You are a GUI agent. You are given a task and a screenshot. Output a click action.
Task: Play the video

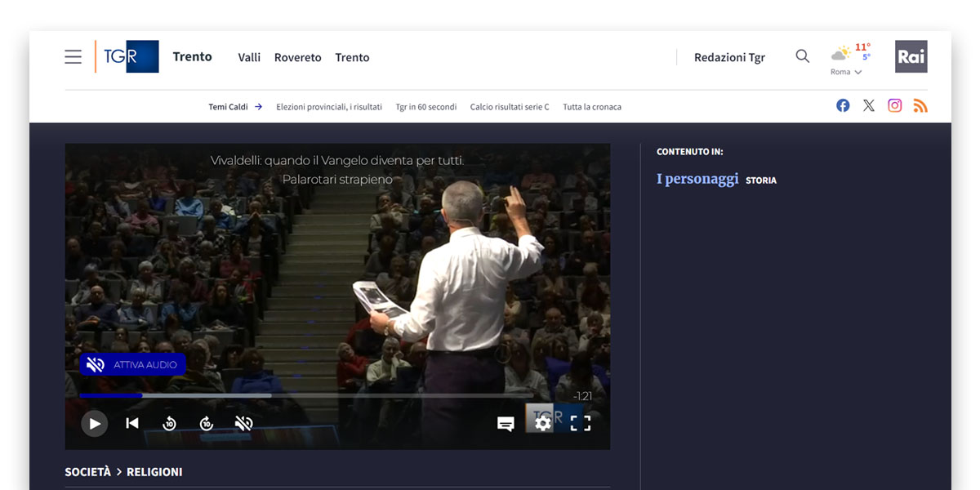95,423
